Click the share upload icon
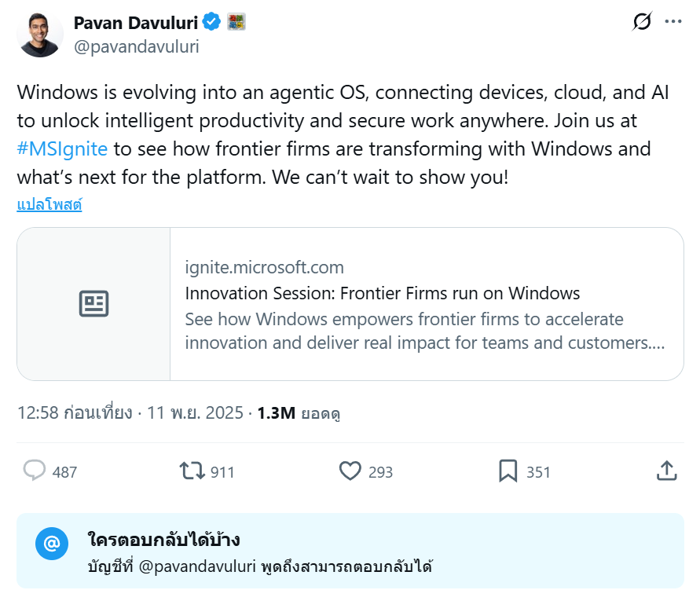The width and height of the screenshot is (700, 601). tap(666, 471)
